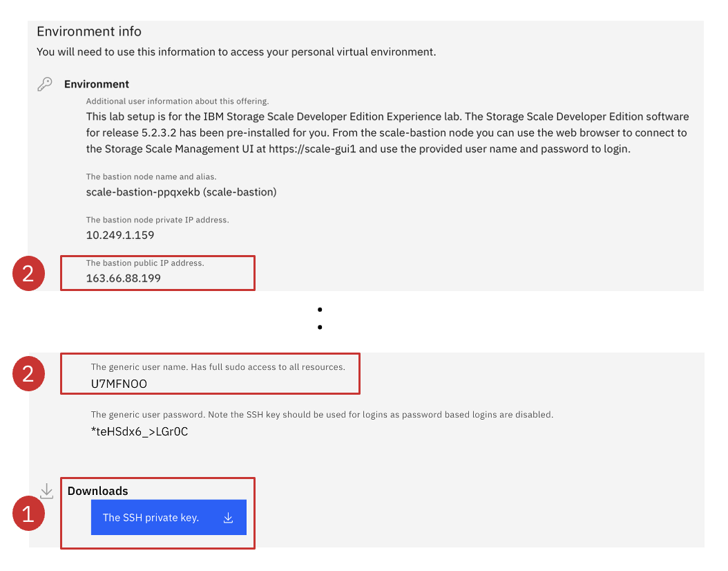Download the SSH private key
This screenshot has width=728, height=571.
[168, 517]
